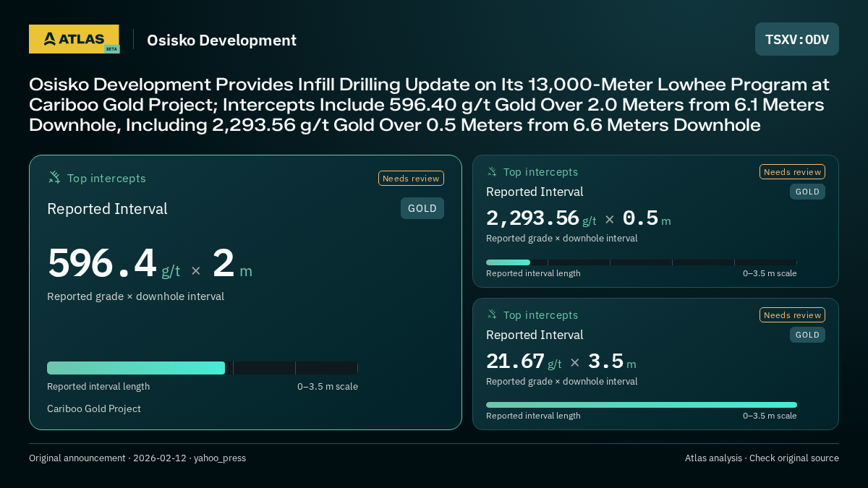
Task: Click the 21.67 grade value
Action: coord(514,361)
